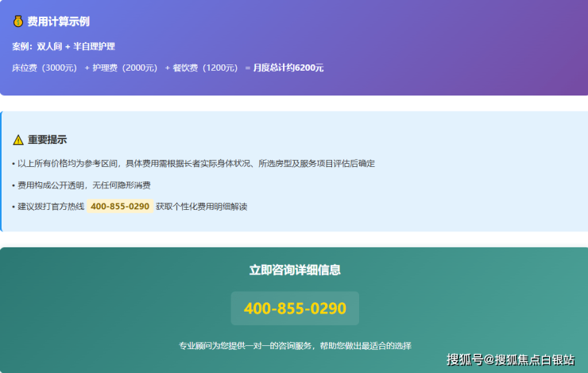Image resolution: width=588 pixels, height=373 pixels.
Task: Click the empty area of the purple card
Action: (461, 40)
